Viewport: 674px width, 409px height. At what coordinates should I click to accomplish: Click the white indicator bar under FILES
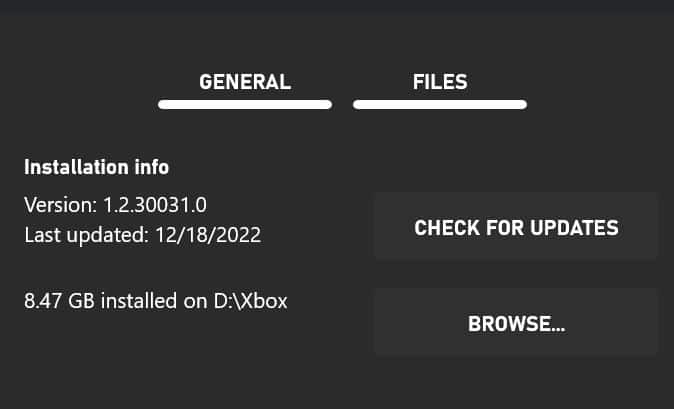point(440,103)
